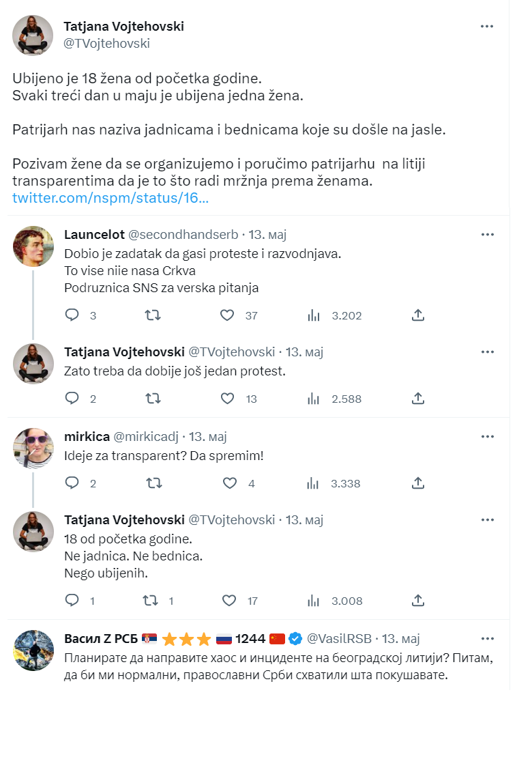Screen dimensions: 532x757
Task: Open @VasilRSB profile handle
Action: [339, 639]
